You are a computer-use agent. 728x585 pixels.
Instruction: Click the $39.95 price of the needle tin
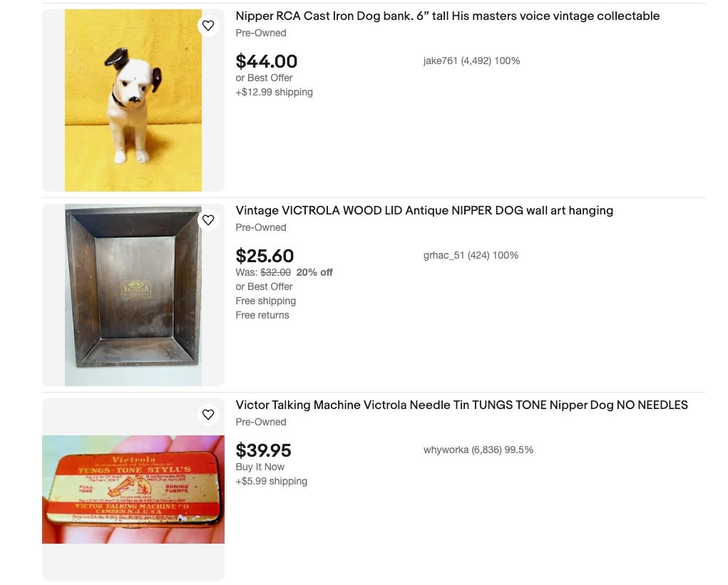pyautogui.click(x=263, y=450)
